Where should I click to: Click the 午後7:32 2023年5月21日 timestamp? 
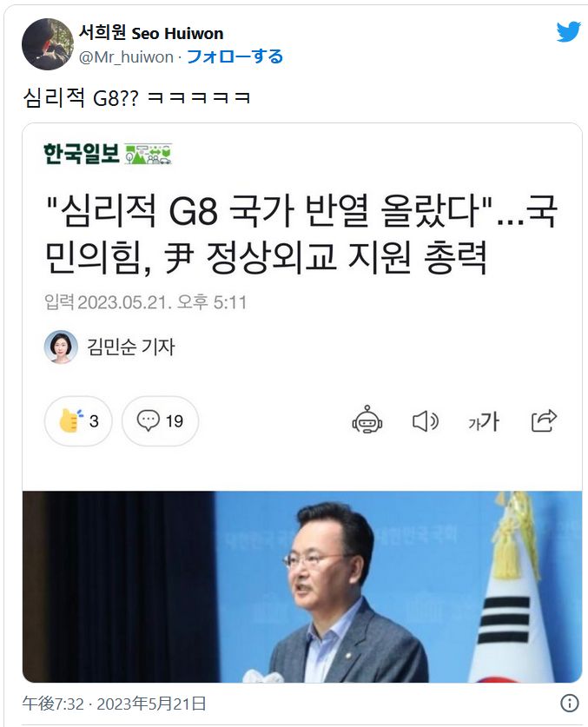click(x=114, y=704)
